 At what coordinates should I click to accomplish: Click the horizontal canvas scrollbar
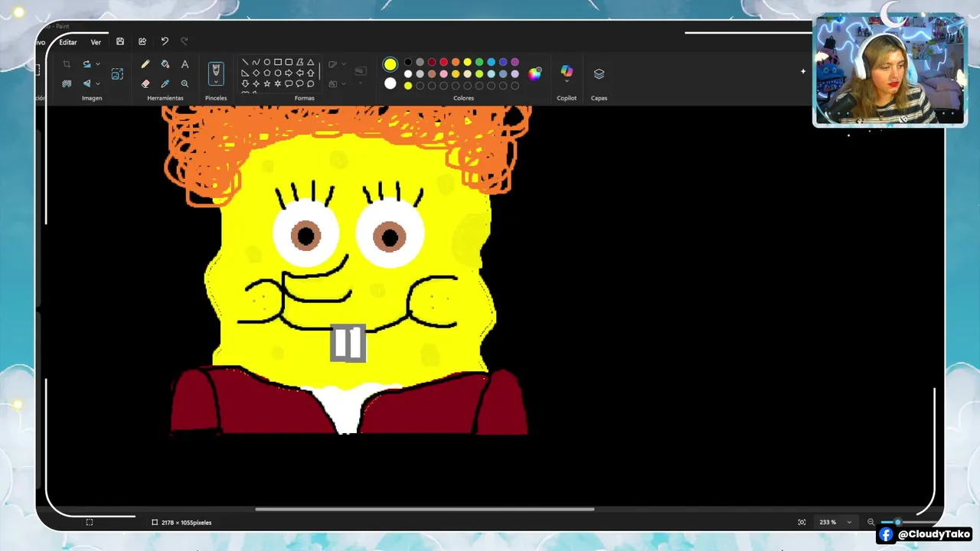pos(424,509)
